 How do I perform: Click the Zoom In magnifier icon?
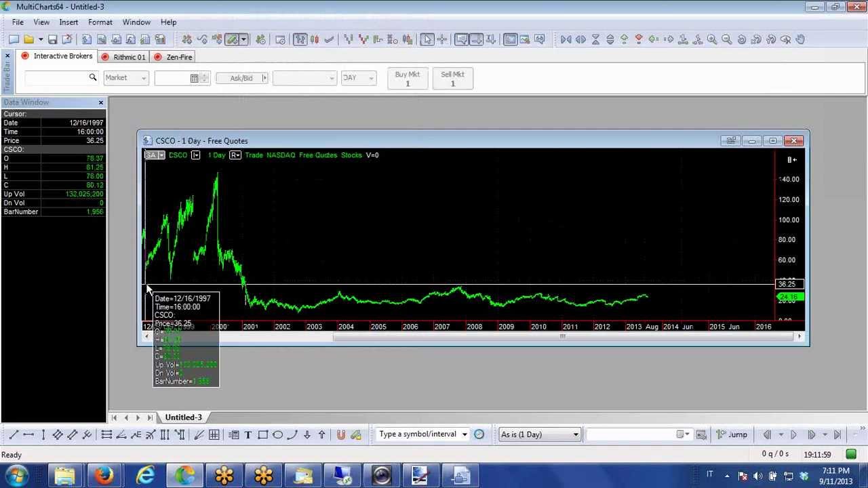(x=712, y=39)
